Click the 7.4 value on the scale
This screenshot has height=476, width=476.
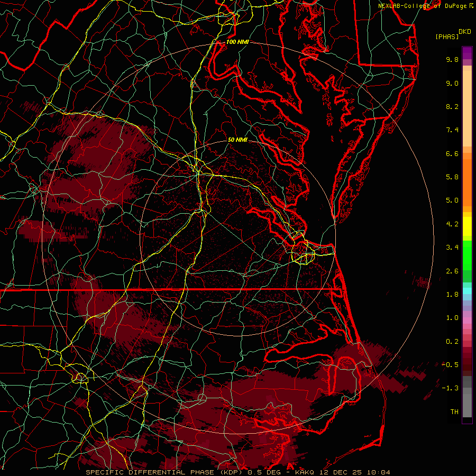tap(452, 130)
